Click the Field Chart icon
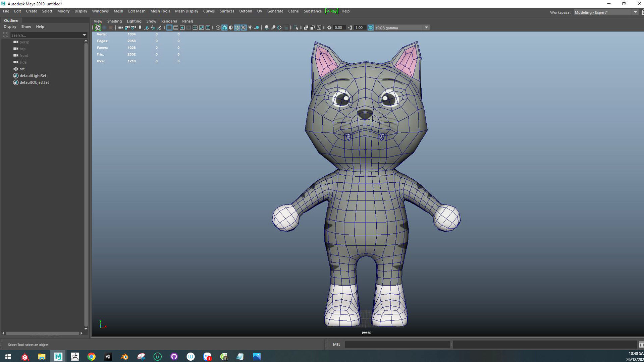 click(x=195, y=27)
